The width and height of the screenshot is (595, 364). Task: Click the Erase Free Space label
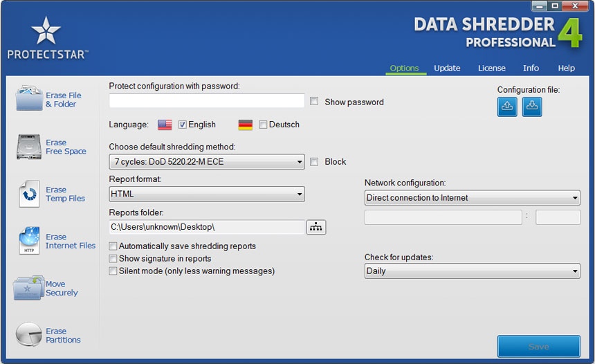coord(66,147)
